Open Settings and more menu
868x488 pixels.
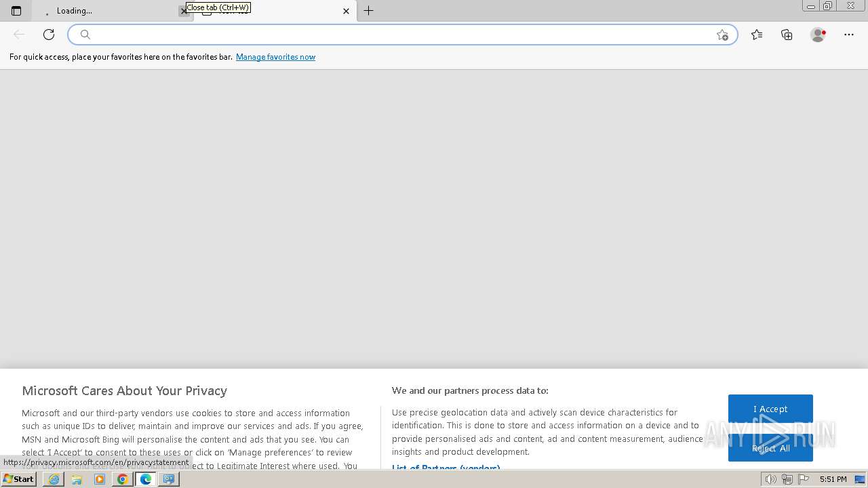(x=849, y=35)
